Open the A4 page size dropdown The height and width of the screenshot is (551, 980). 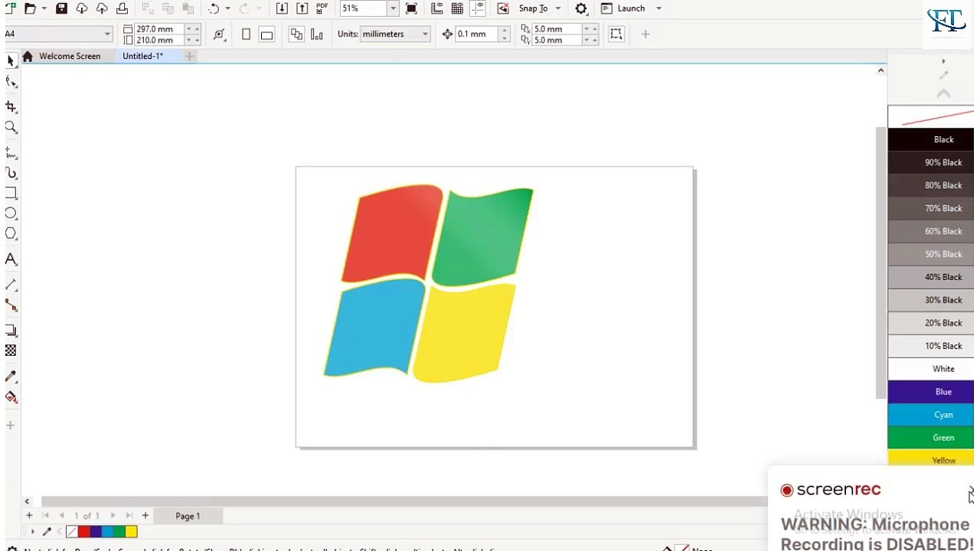107,34
